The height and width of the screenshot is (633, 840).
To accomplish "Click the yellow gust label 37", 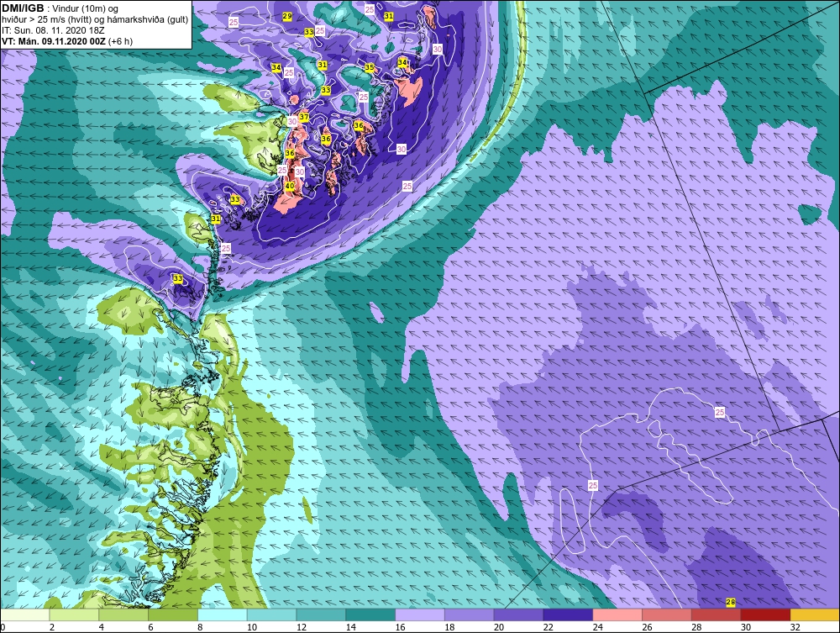I will (304, 117).
